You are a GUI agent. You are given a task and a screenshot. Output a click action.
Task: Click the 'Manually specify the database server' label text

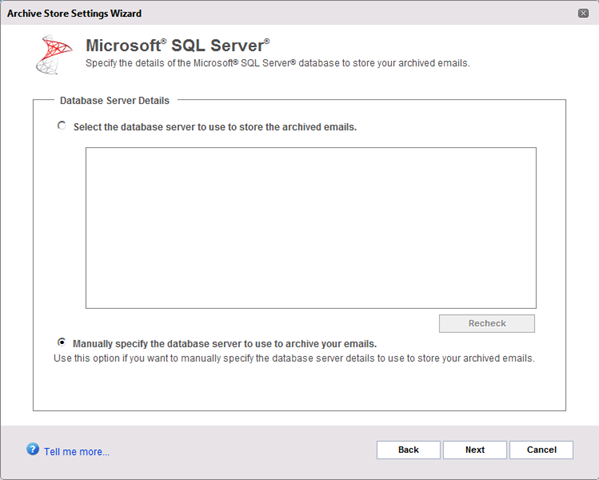point(225,344)
